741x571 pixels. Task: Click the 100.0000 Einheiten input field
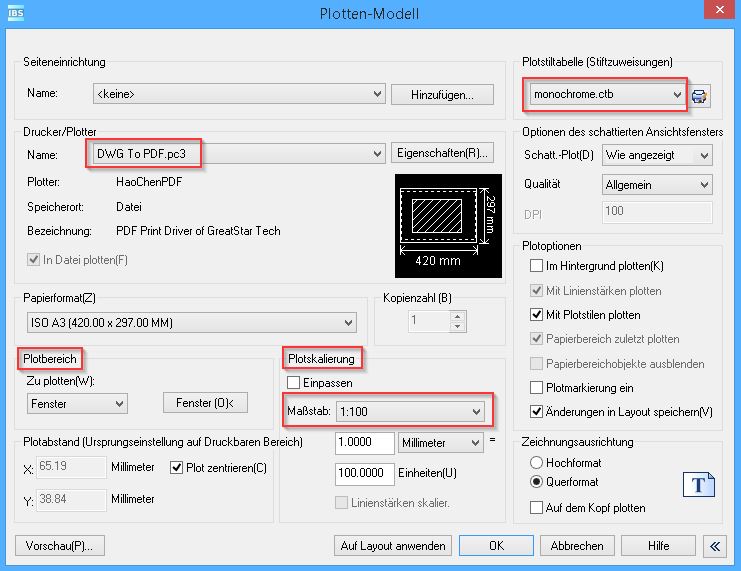(x=364, y=474)
